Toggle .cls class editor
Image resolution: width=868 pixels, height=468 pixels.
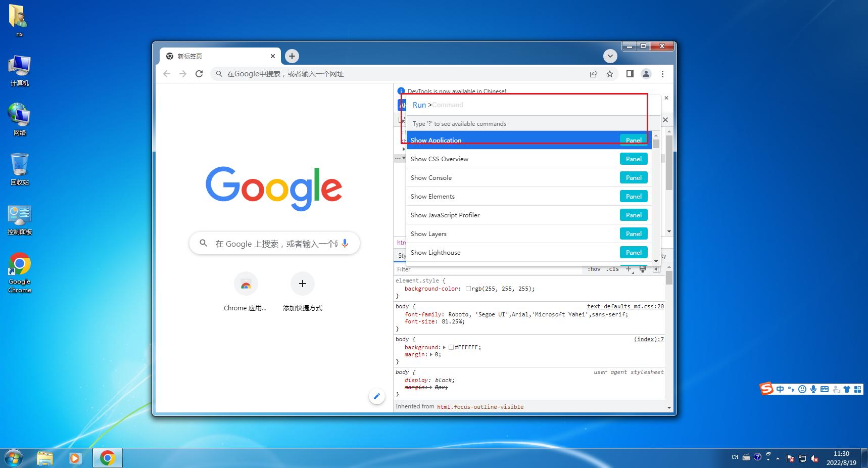tap(612, 269)
